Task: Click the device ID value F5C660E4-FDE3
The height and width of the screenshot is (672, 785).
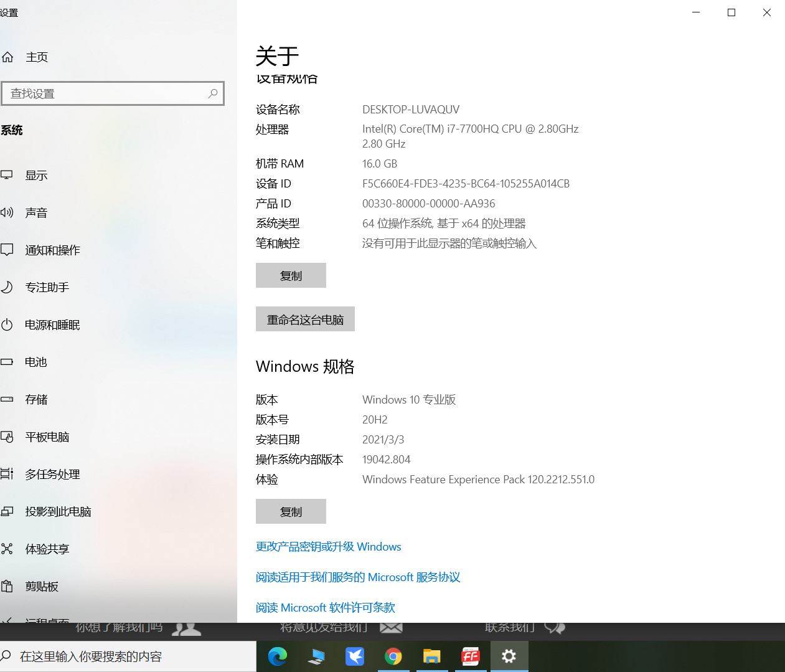Action: tap(466, 184)
